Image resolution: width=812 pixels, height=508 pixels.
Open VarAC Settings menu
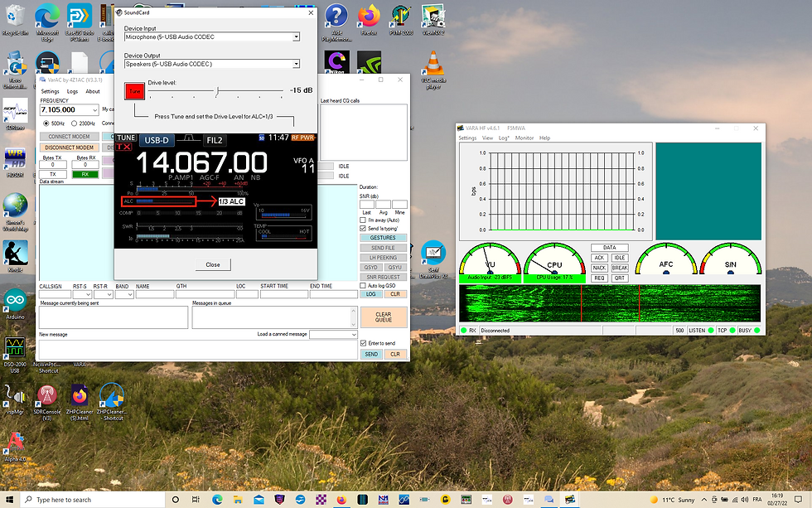(x=51, y=91)
